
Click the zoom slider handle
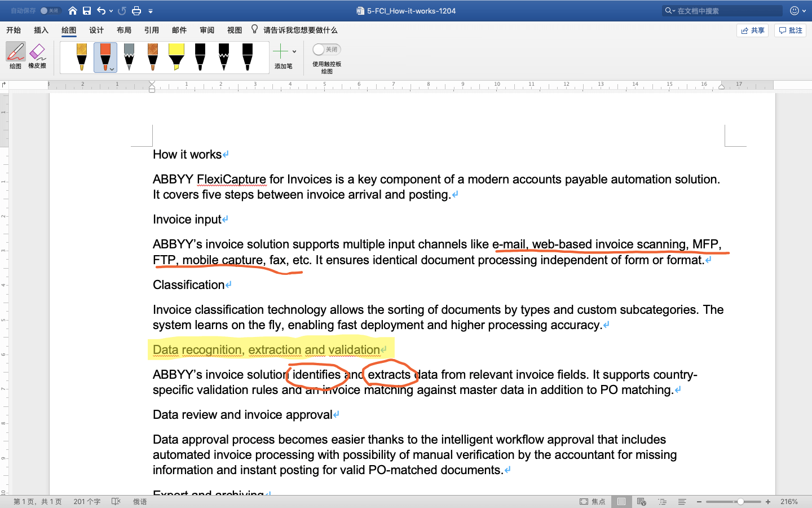740,502
